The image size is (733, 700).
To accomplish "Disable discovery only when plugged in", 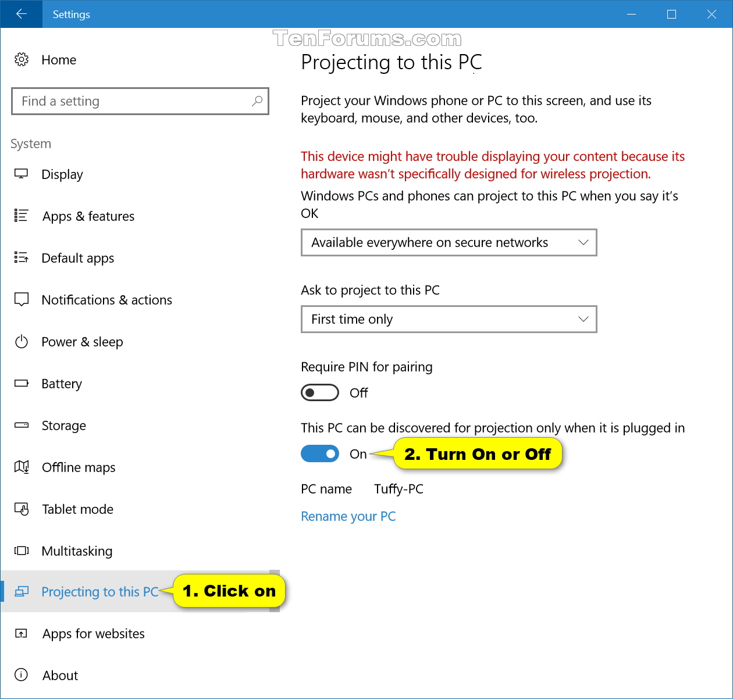I will 320,453.
